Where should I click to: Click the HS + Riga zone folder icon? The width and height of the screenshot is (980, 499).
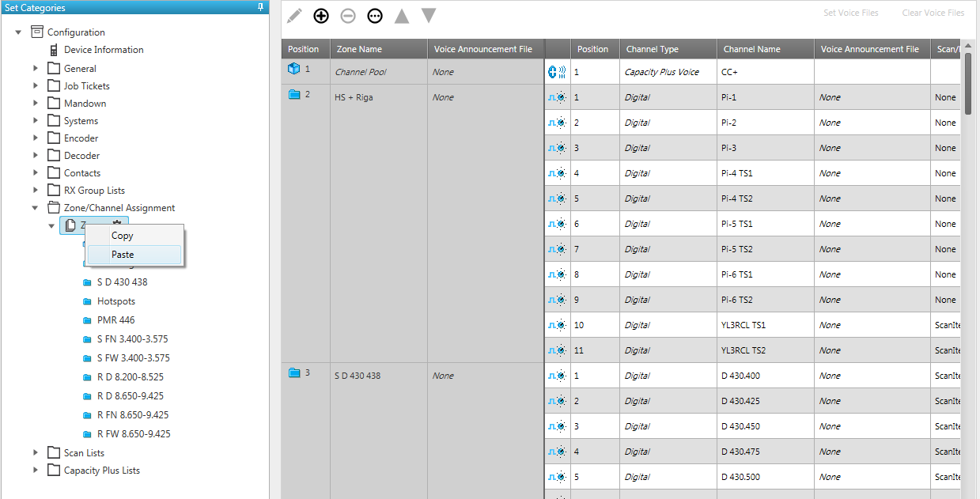294,95
